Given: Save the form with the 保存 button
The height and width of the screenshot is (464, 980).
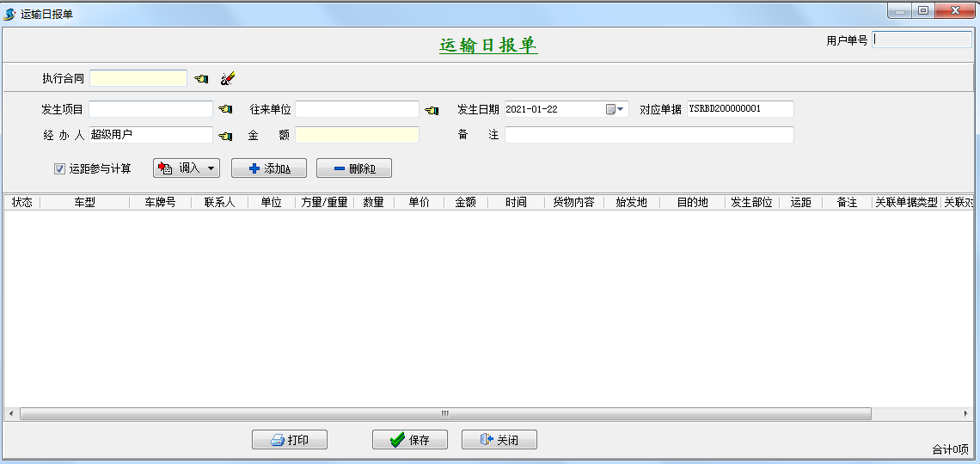Looking at the screenshot, I should [409, 440].
